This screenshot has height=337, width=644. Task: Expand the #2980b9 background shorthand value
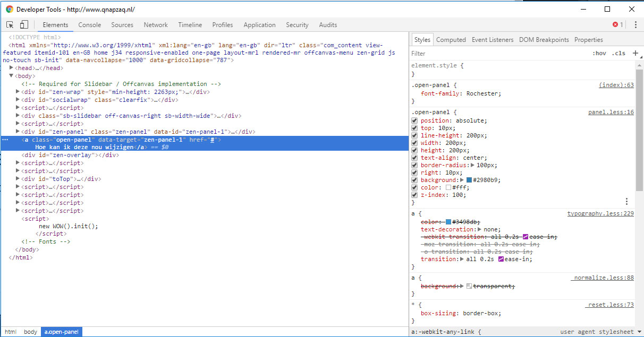462,180
